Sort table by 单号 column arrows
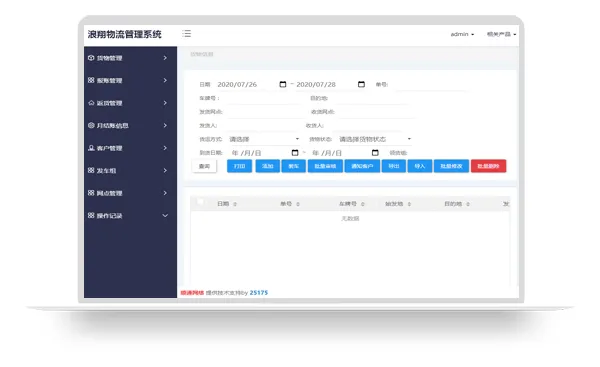 click(x=298, y=204)
